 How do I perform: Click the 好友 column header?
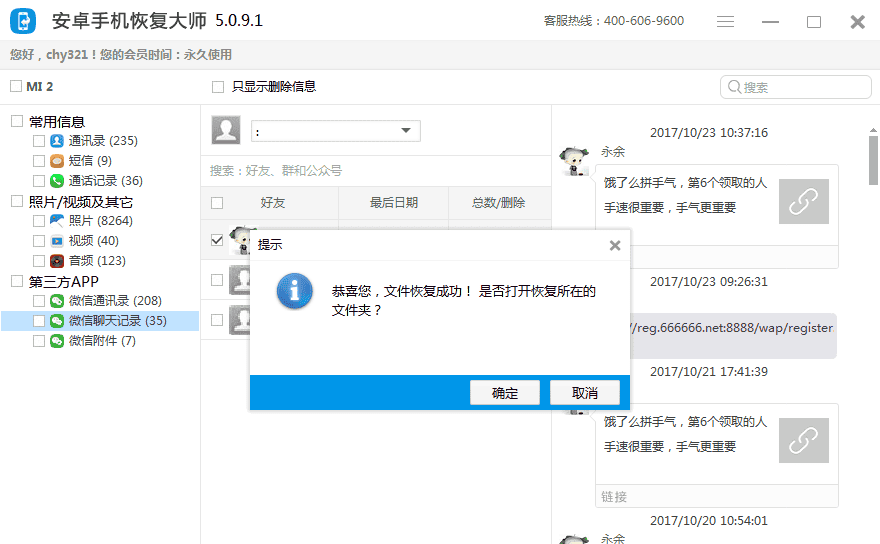[273, 203]
